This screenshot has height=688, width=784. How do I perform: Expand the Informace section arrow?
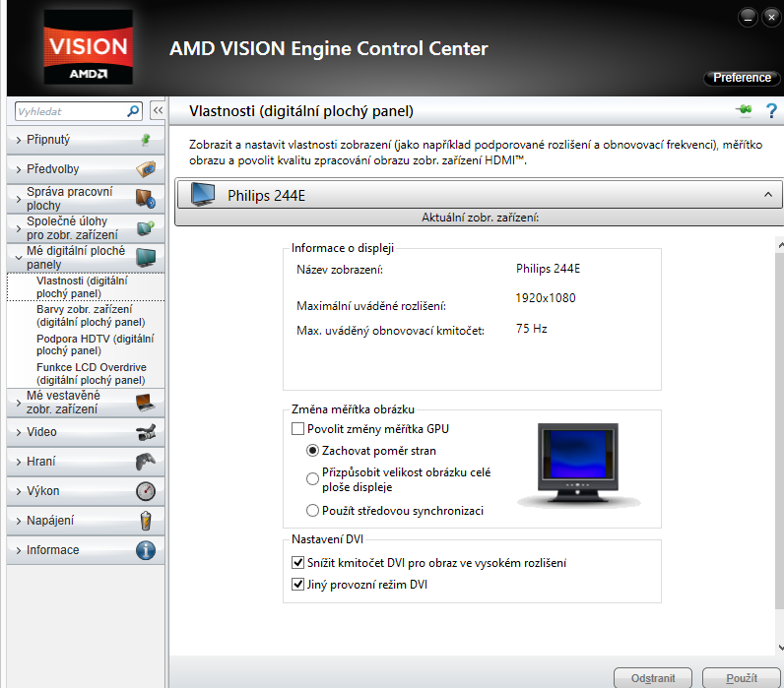tap(19, 550)
